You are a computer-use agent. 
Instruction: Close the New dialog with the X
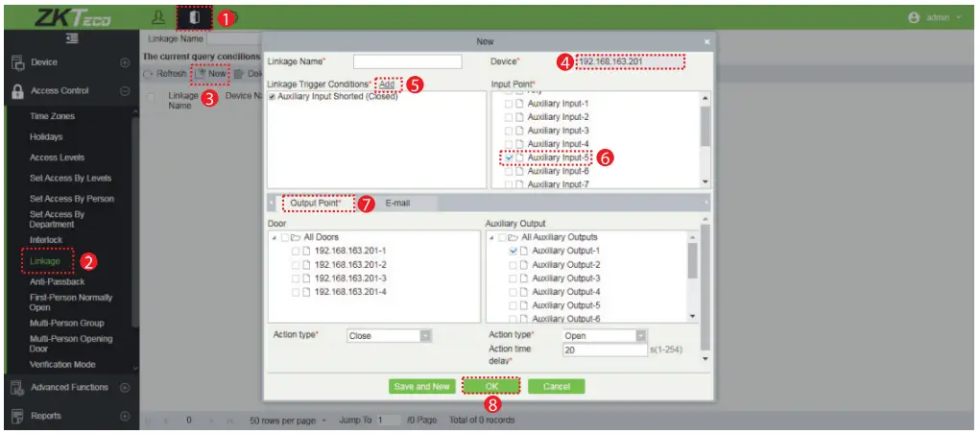click(706, 42)
